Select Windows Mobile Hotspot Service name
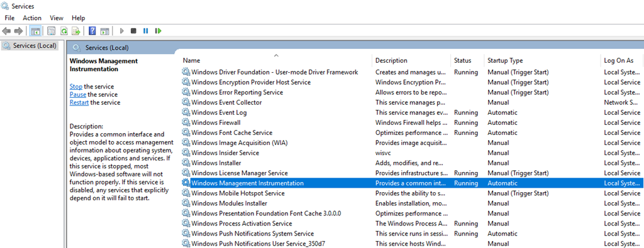Image resolution: width=644 pixels, height=248 pixels. (238, 193)
